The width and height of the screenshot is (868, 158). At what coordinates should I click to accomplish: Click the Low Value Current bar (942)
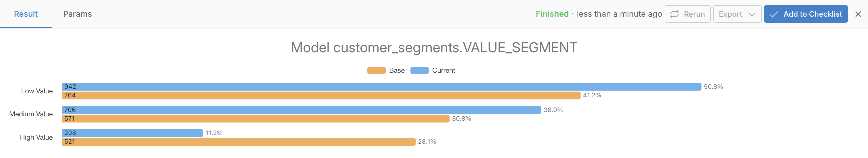click(381, 86)
